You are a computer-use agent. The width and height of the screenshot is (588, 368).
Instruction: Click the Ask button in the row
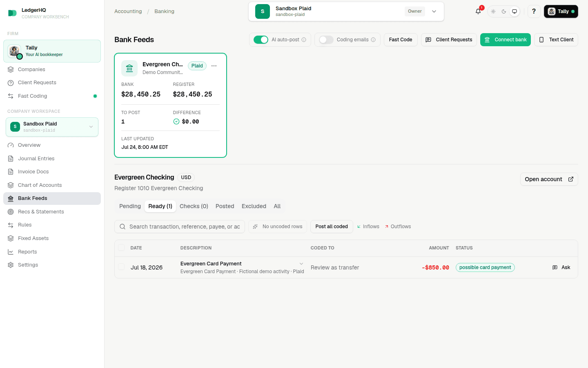561,267
